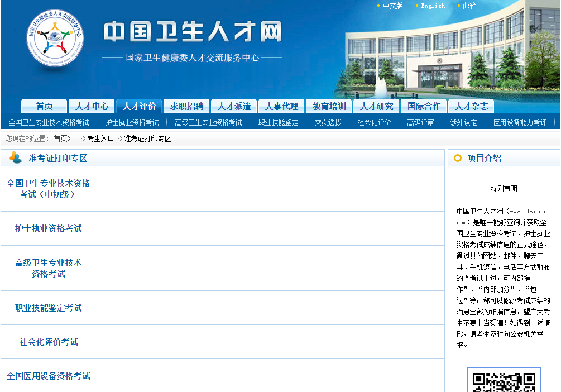Click the 准考证打印专区 breadcrumb text

[x=147, y=138]
